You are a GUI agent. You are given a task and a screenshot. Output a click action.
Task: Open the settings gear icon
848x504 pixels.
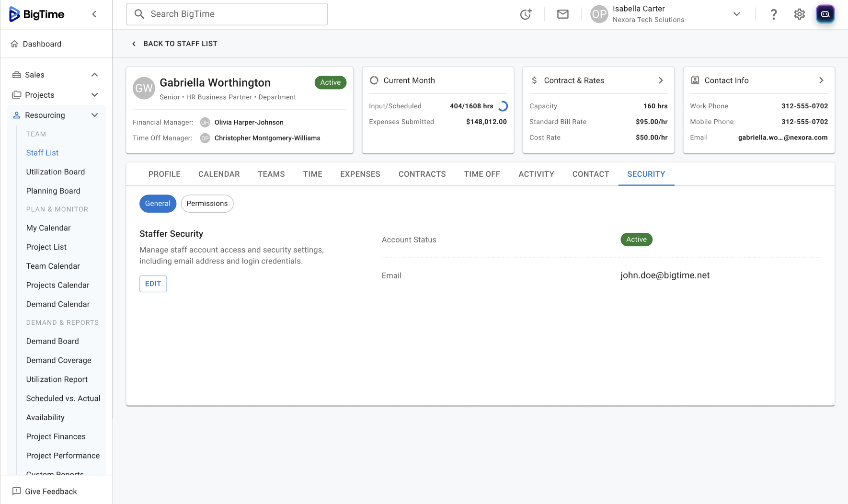799,14
